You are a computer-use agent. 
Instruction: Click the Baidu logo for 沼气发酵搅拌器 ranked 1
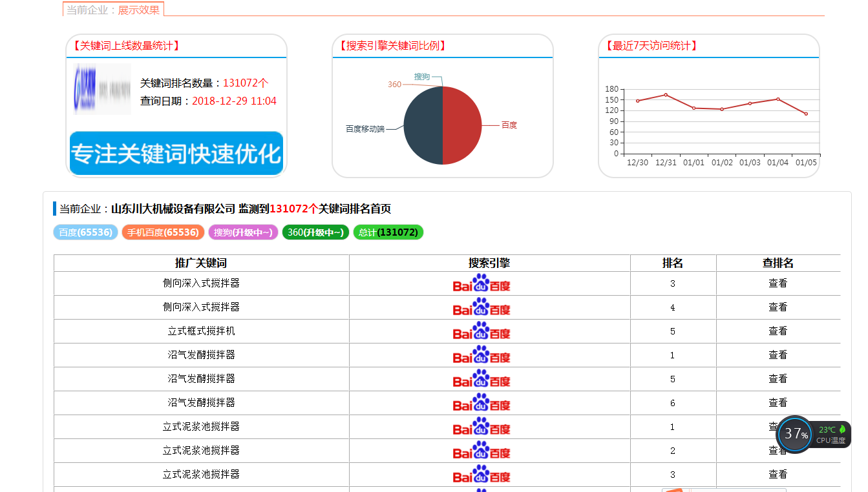pyautogui.click(x=482, y=355)
